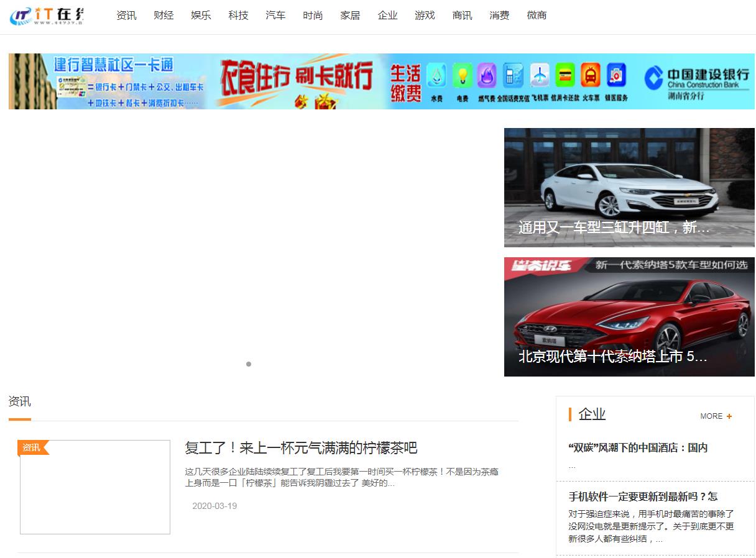Open the 微商 navigation menu item
Screen dimensions: 756x558
(537, 16)
